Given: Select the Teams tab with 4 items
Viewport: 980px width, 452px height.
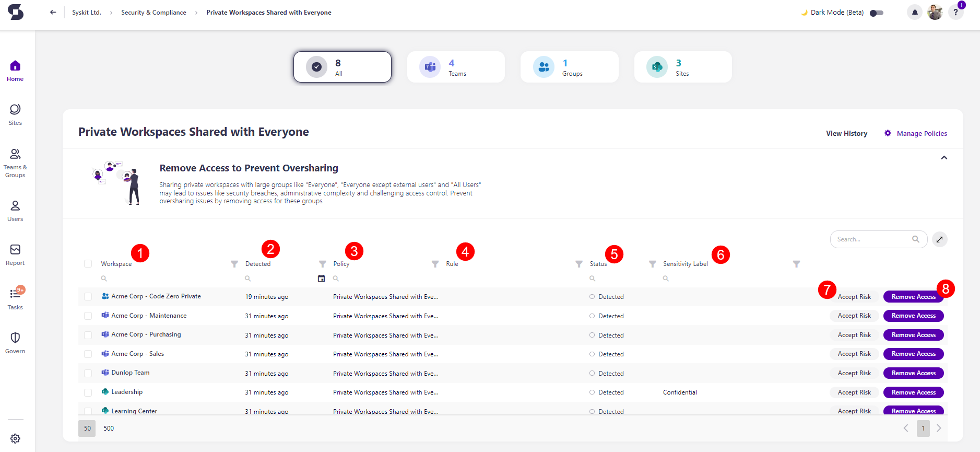Looking at the screenshot, I should 456,67.
